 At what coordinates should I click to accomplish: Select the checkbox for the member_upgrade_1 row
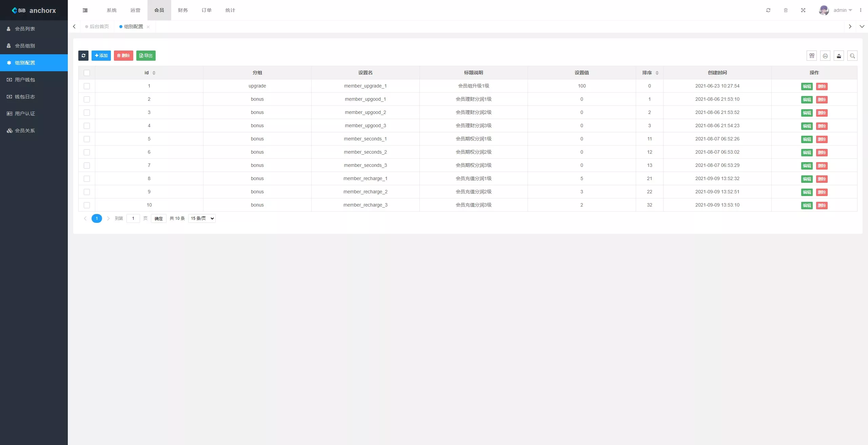click(87, 86)
